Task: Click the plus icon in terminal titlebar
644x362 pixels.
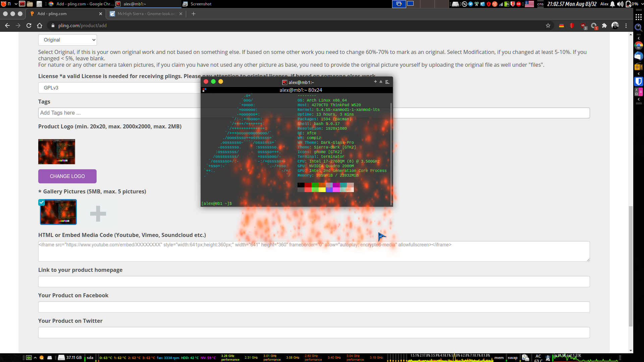Action: [x=375, y=81]
